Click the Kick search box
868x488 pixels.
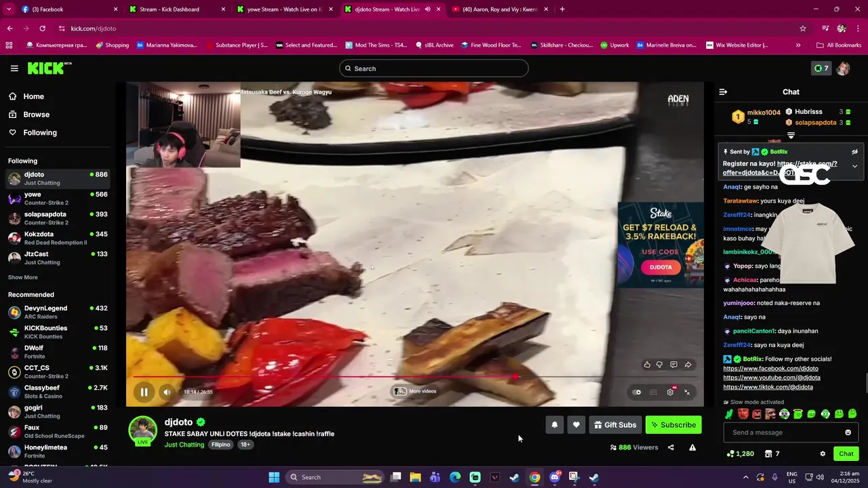click(x=433, y=68)
